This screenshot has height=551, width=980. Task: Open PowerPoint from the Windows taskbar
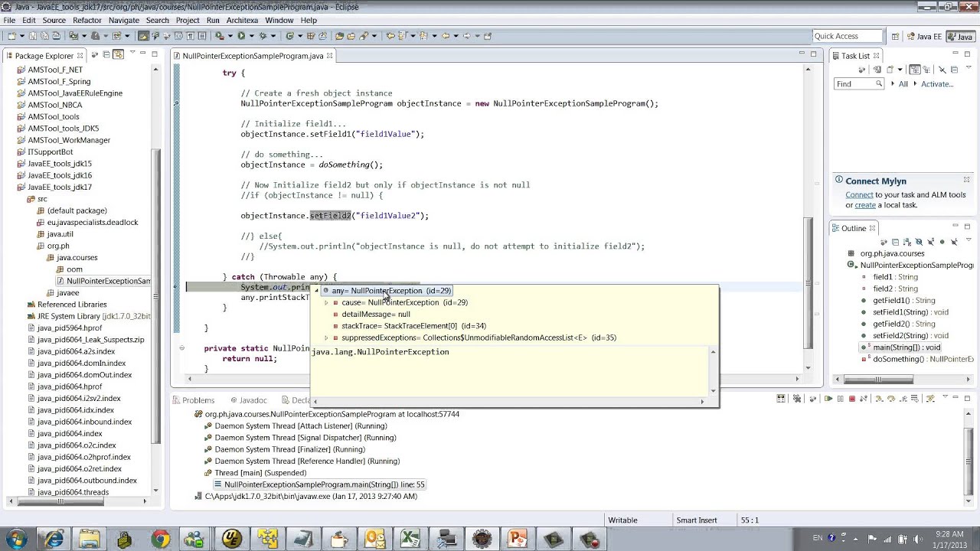[x=517, y=538]
